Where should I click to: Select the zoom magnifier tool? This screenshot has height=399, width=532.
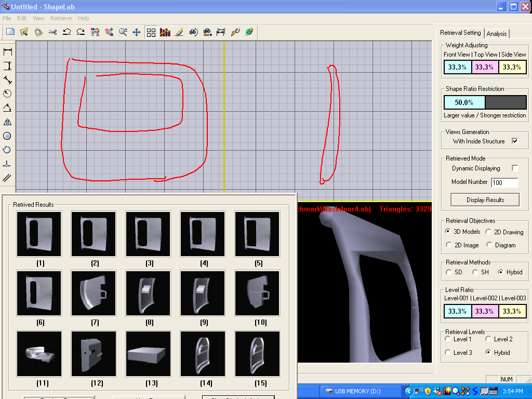tap(123, 32)
